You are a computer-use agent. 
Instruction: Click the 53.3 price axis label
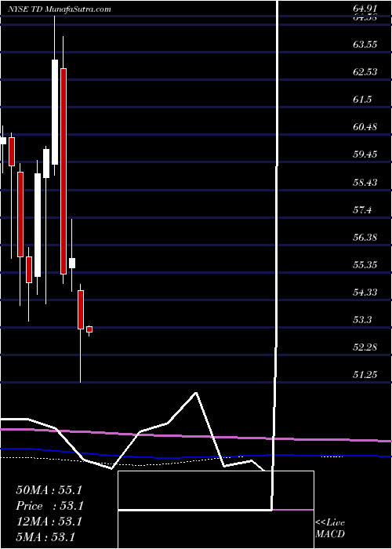tap(362, 320)
